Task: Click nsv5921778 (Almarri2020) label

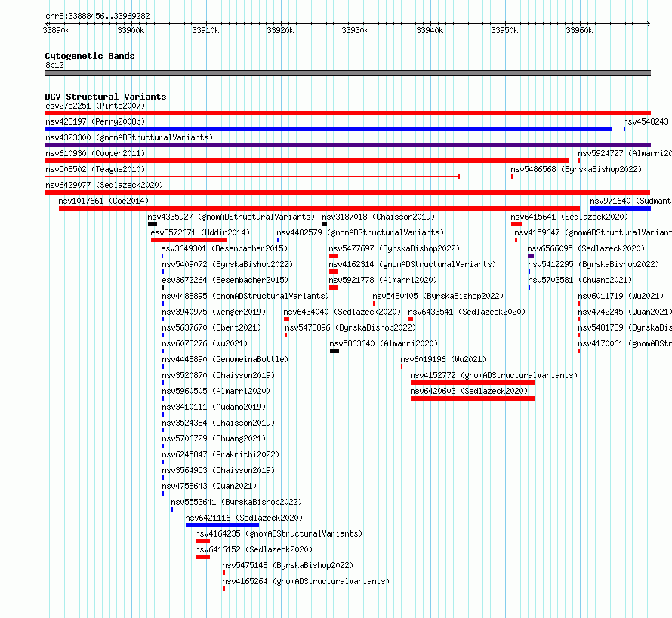Action: [x=383, y=280]
